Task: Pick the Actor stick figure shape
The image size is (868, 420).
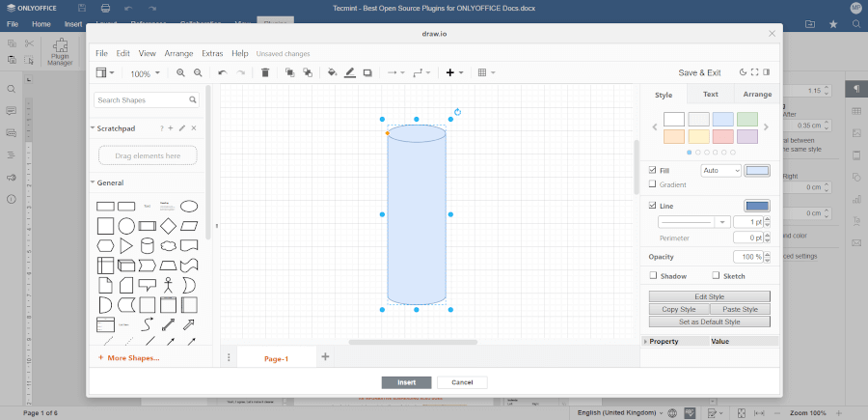Action: (x=168, y=285)
